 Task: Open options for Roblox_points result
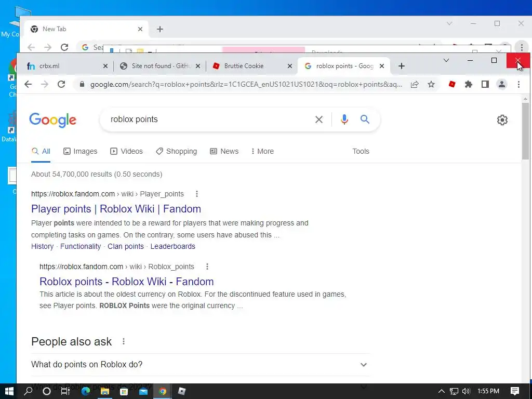207,267
